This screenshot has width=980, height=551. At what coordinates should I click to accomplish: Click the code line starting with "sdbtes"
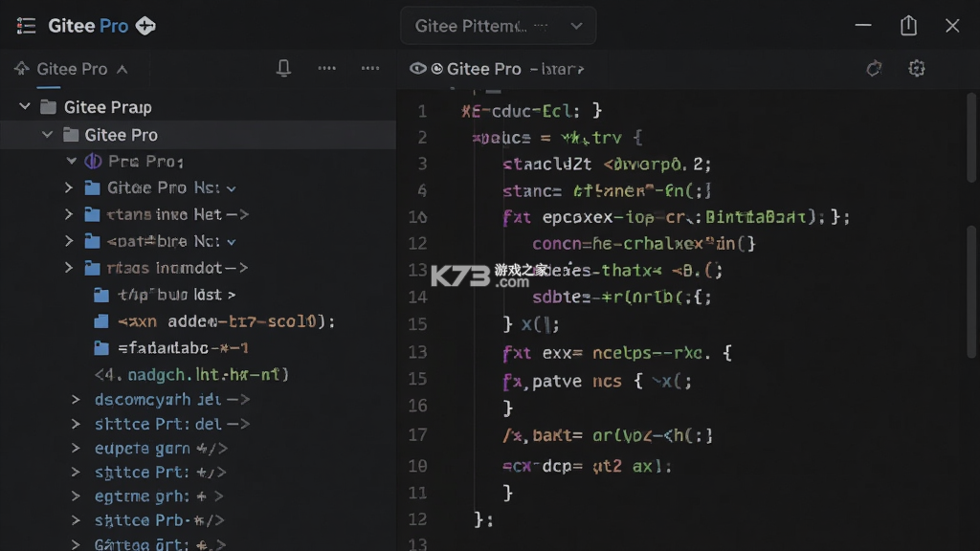coord(622,297)
